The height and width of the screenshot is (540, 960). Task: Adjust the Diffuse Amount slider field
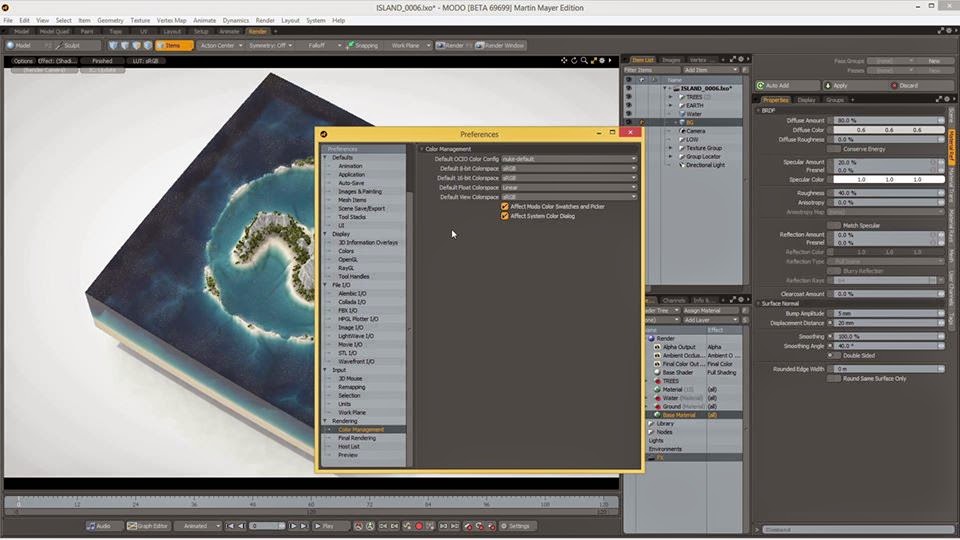click(888, 121)
